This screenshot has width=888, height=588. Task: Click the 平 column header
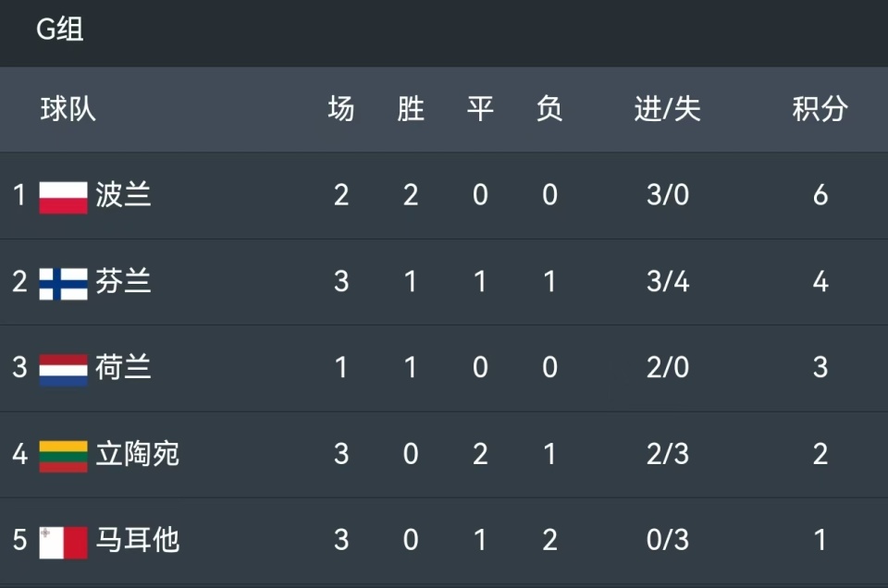(480, 109)
